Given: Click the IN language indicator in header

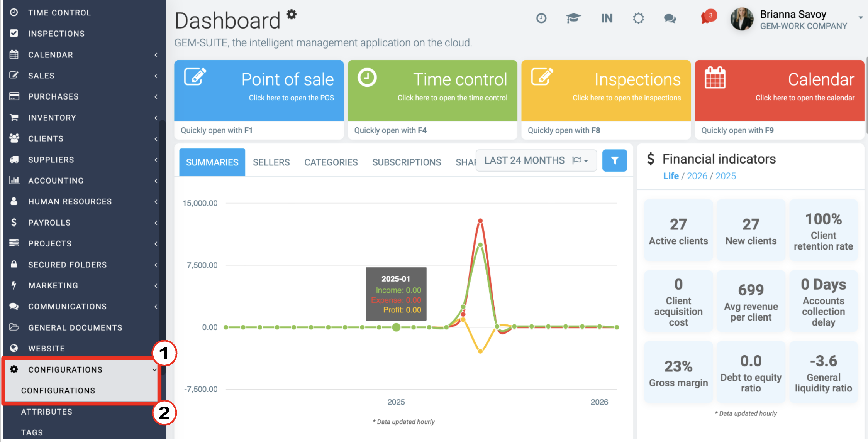Looking at the screenshot, I should pyautogui.click(x=607, y=18).
